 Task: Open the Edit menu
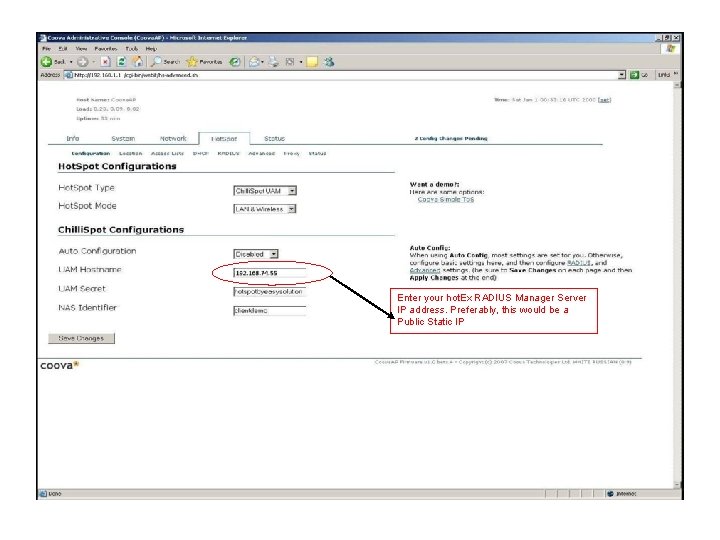[63, 49]
